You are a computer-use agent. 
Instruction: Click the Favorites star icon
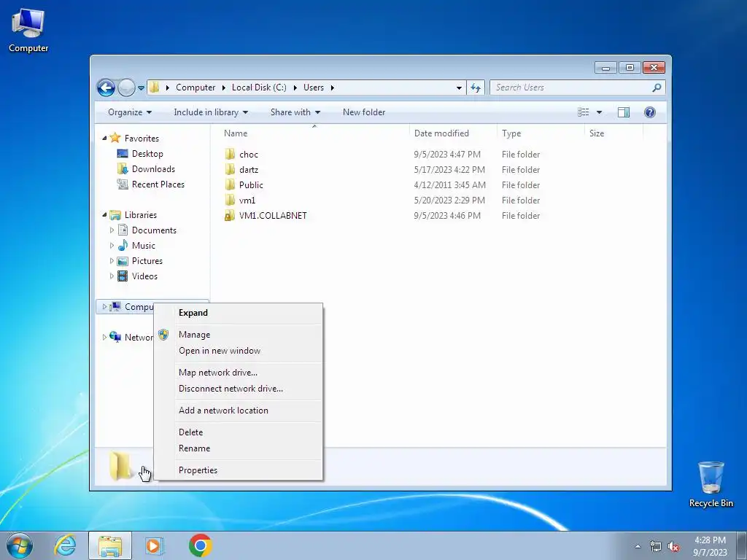pyautogui.click(x=115, y=138)
